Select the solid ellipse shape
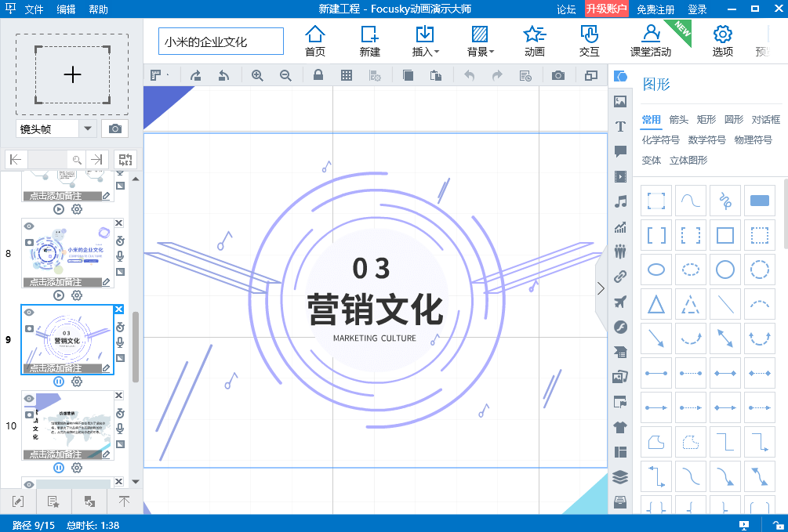 tap(655, 270)
